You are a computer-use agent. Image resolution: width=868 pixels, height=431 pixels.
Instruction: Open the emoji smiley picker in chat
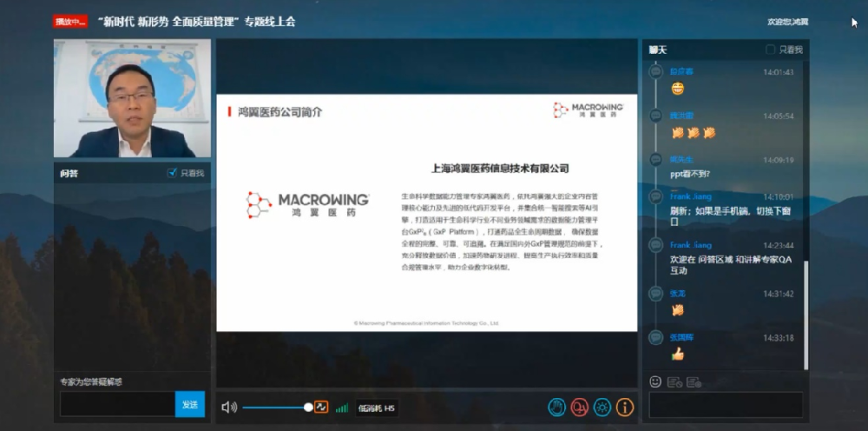click(655, 381)
